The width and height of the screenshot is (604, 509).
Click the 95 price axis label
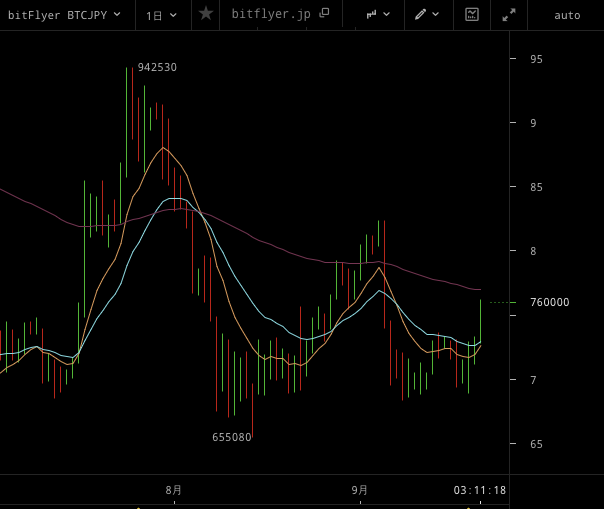tap(536, 59)
